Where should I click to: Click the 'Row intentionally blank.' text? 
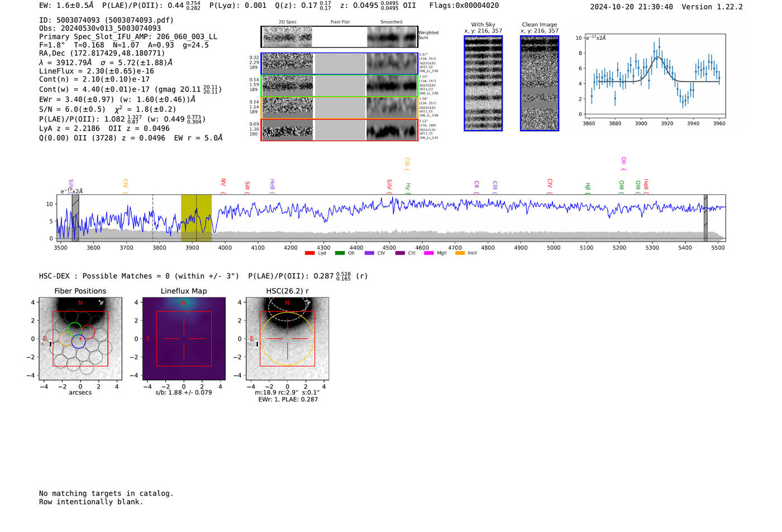[91, 502]
